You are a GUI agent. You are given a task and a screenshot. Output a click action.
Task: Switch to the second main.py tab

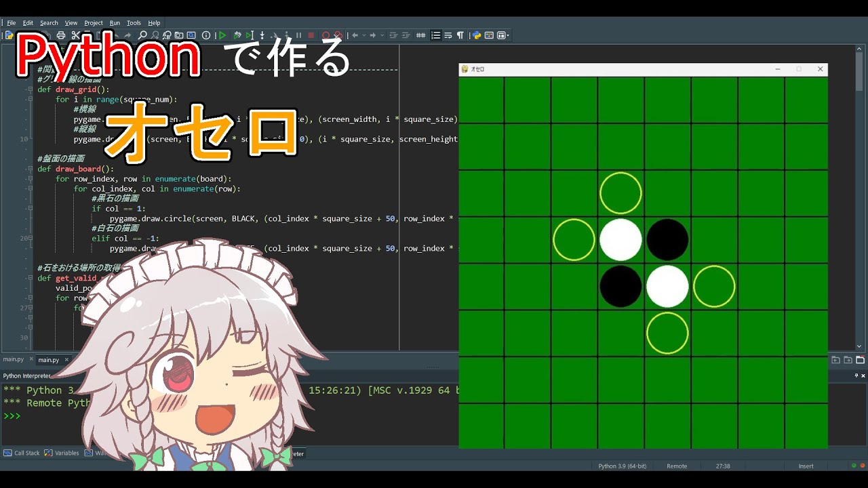48,359
